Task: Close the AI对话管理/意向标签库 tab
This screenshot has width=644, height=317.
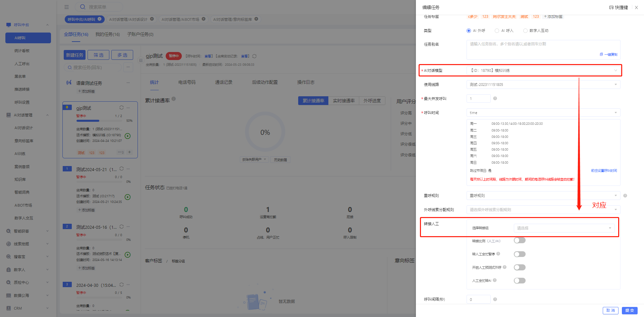Action: 256,19
